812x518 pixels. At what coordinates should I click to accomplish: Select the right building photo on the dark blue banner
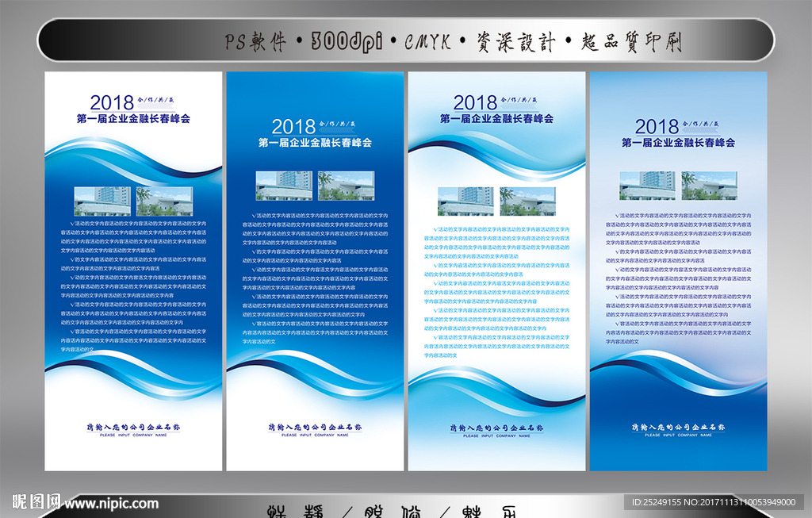347,186
